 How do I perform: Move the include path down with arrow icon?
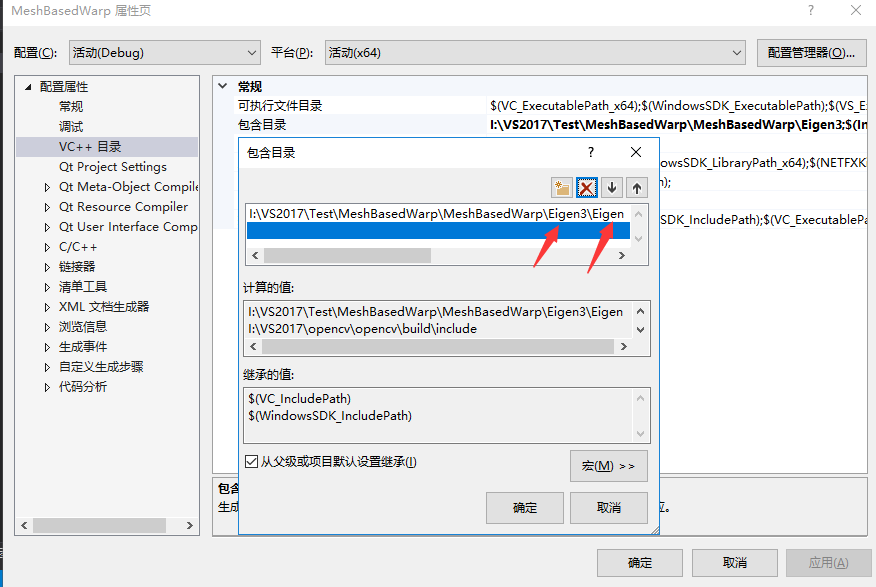coord(613,187)
